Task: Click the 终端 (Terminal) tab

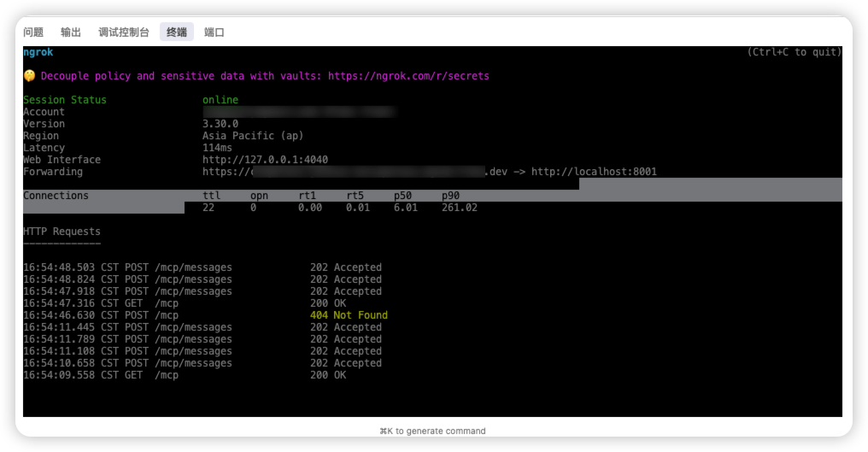Action: (177, 32)
